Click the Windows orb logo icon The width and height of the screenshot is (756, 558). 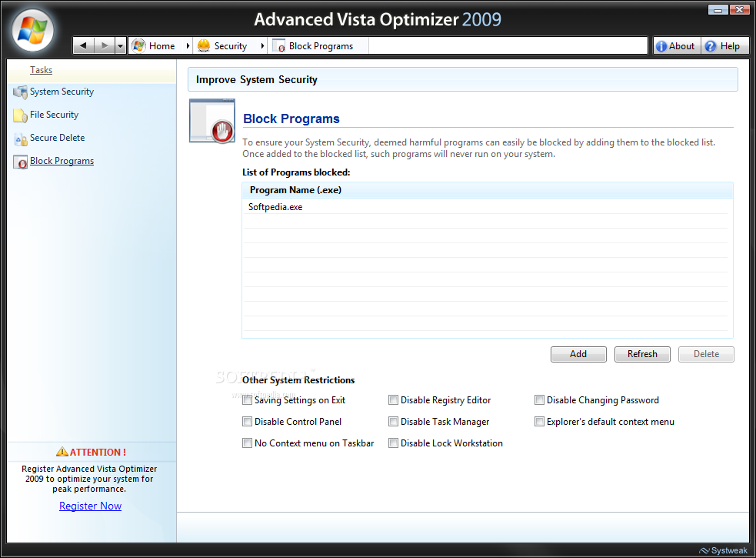33,31
